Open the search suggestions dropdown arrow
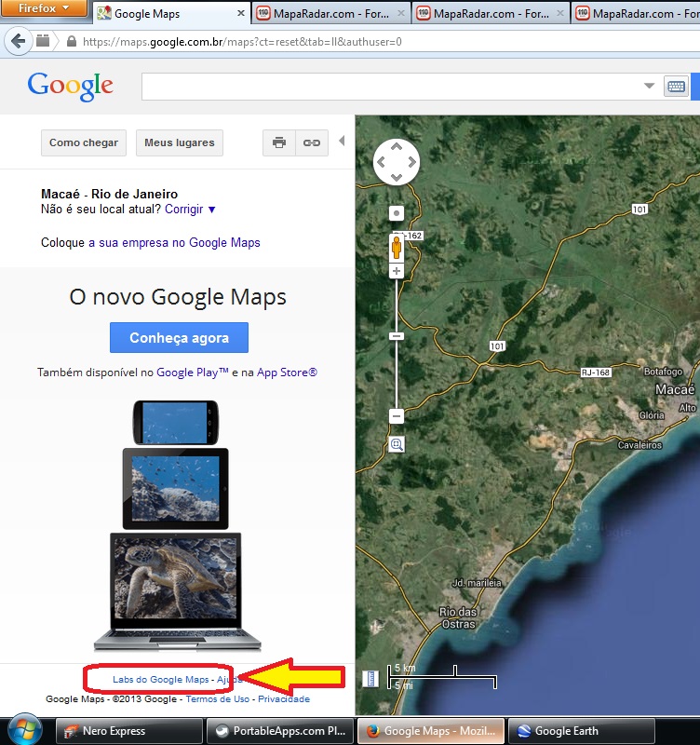This screenshot has width=700, height=745. [649, 86]
